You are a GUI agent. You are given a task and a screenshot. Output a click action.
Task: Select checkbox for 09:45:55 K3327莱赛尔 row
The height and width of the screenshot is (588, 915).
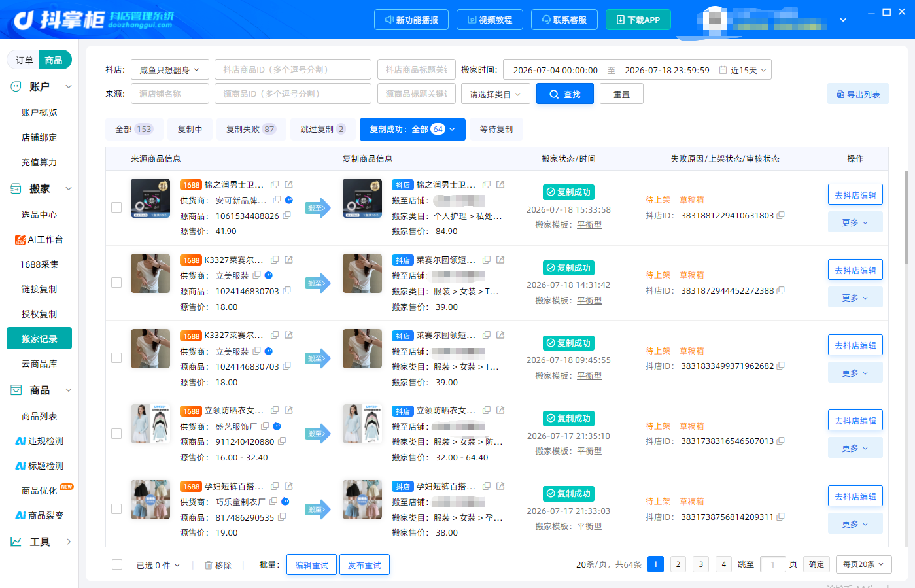click(x=116, y=358)
